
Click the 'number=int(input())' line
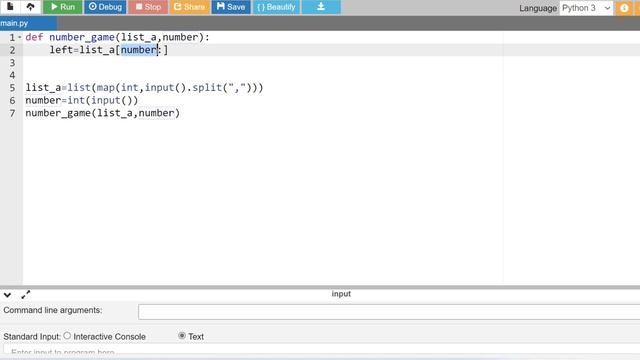point(82,100)
